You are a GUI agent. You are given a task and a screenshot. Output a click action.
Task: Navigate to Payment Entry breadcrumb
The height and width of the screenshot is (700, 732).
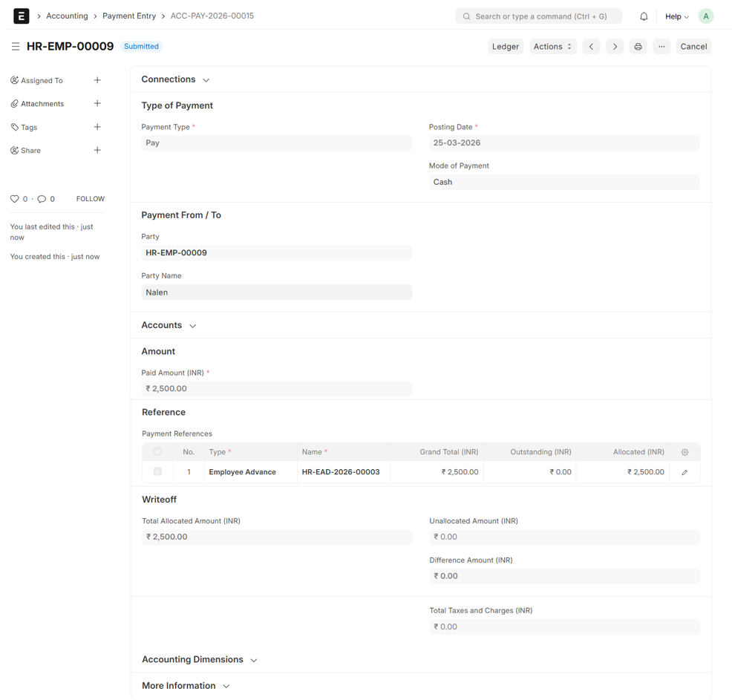pyautogui.click(x=129, y=16)
